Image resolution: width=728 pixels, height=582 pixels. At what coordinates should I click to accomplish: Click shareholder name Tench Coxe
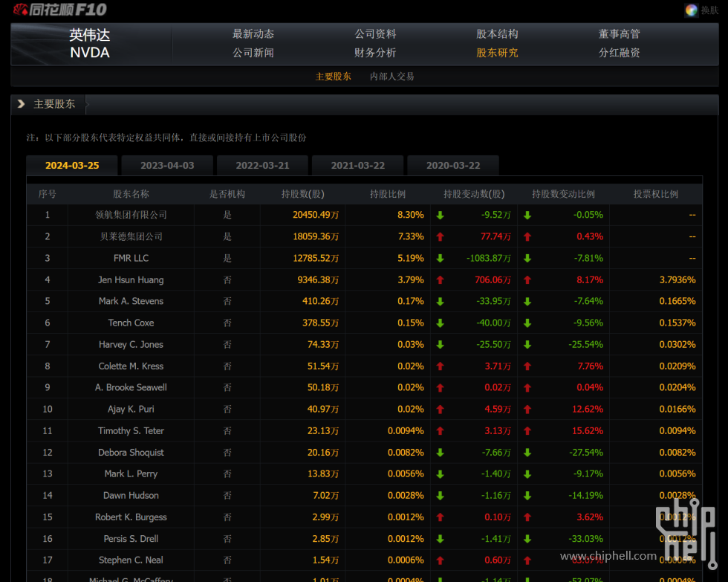[131, 323]
